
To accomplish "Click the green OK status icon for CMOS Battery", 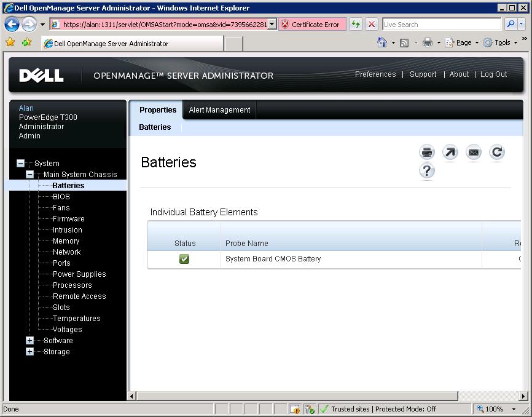I will pyautogui.click(x=184, y=259).
